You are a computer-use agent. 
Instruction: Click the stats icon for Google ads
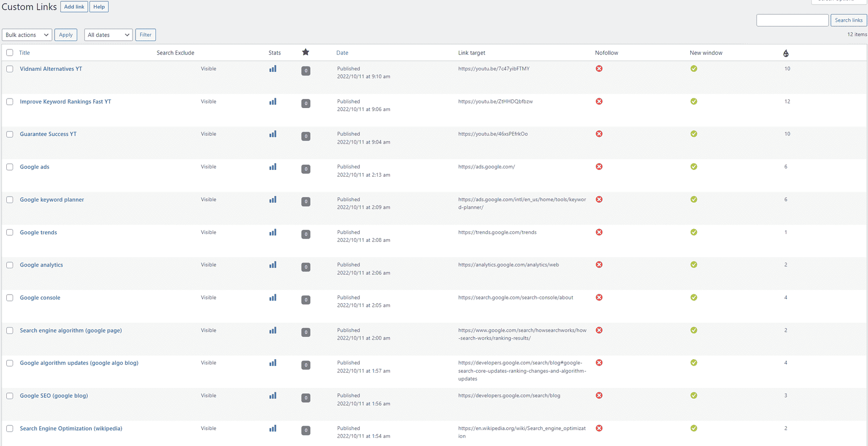click(x=273, y=167)
